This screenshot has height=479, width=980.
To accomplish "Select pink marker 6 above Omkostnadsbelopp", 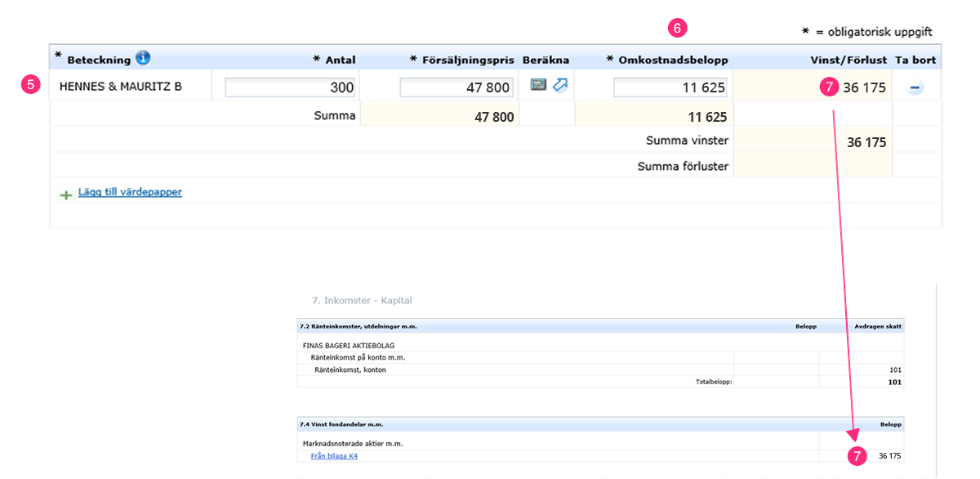I will [677, 28].
